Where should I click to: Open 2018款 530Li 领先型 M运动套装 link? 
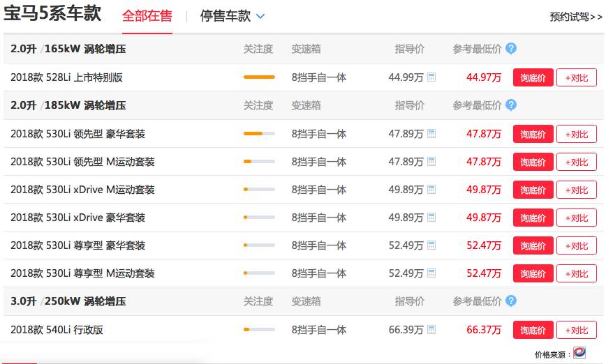[x=82, y=162]
